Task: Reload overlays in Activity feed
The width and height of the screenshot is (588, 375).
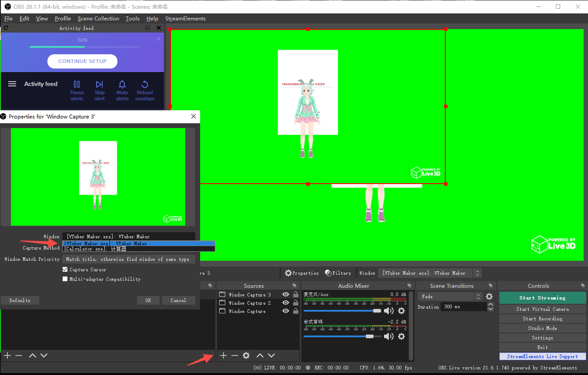Action: click(x=145, y=85)
